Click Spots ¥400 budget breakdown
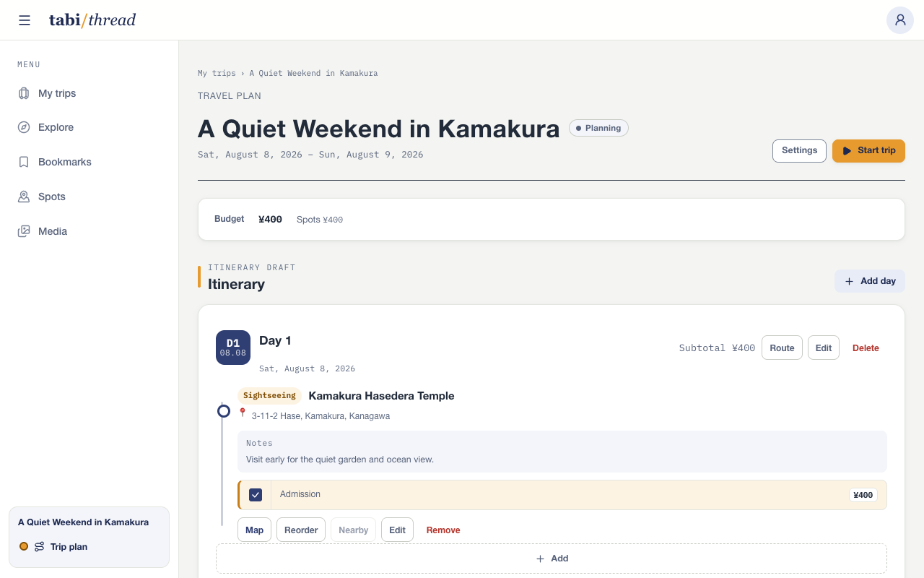The image size is (924, 578). 320,220
